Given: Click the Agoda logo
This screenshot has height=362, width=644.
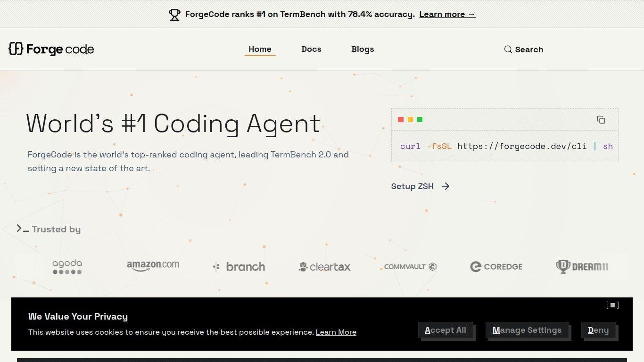Looking at the screenshot, I should [67, 266].
